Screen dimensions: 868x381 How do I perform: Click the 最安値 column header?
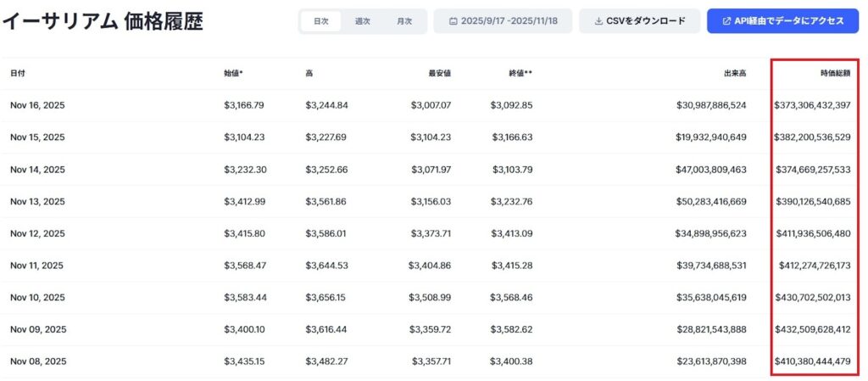click(x=440, y=73)
